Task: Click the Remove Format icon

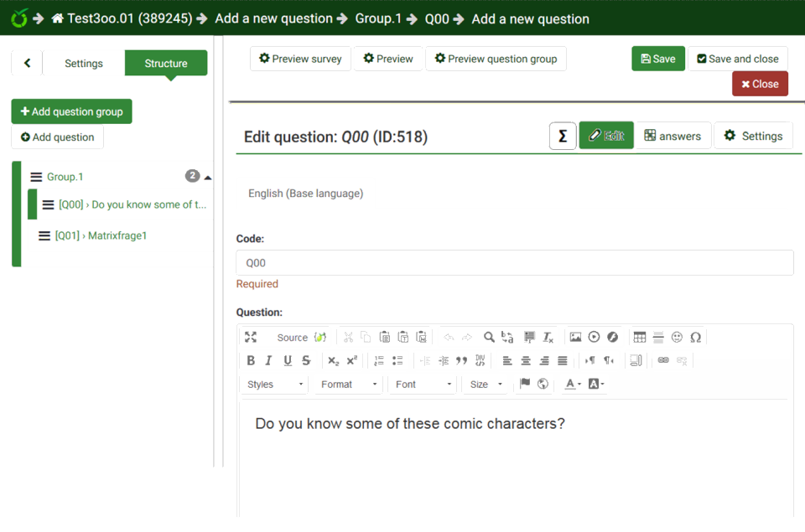Action: pos(548,337)
